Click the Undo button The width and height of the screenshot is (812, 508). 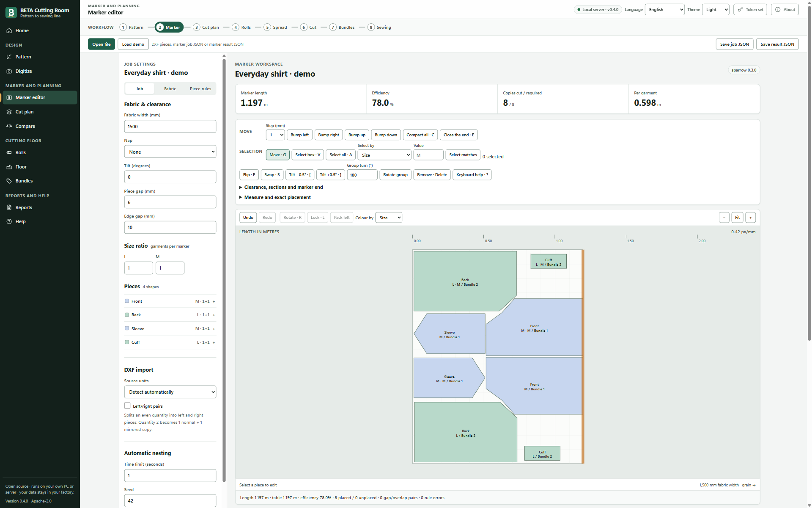[x=248, y=218]
